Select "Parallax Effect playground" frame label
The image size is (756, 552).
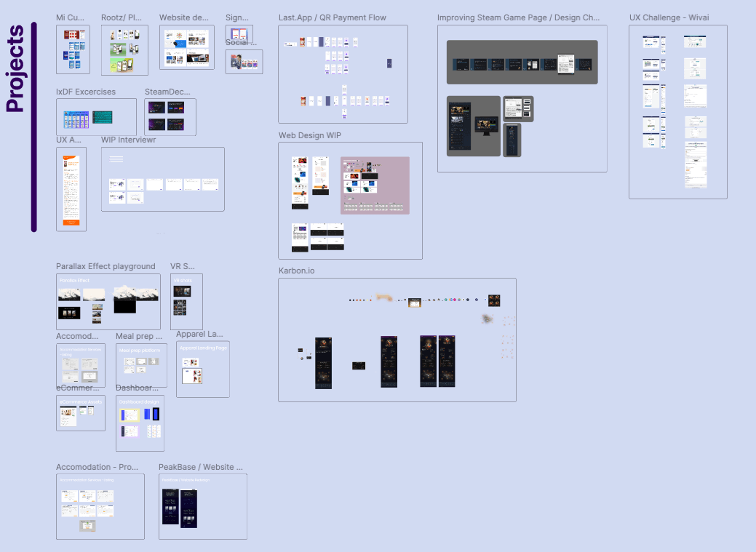(106, 266)
